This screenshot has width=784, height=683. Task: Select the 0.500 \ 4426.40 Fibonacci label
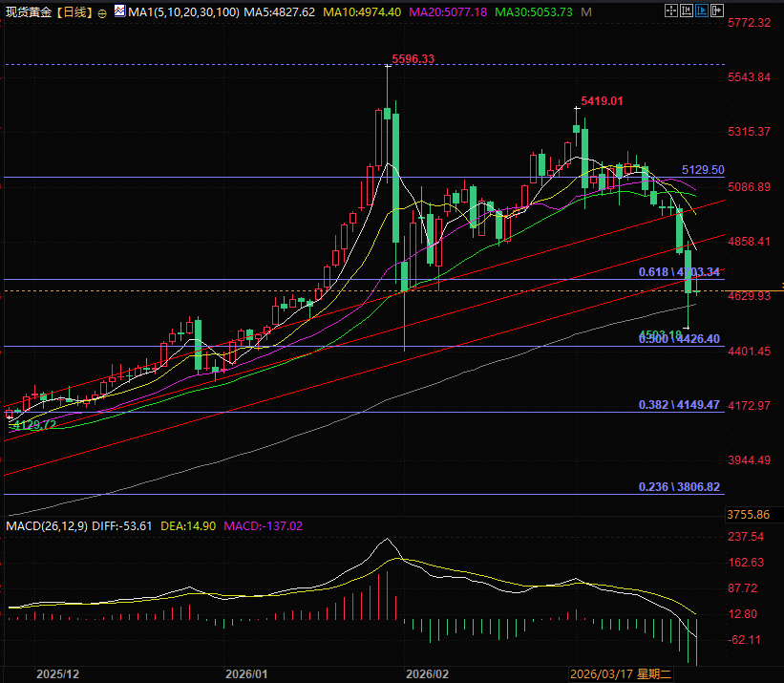coord(679,339)
